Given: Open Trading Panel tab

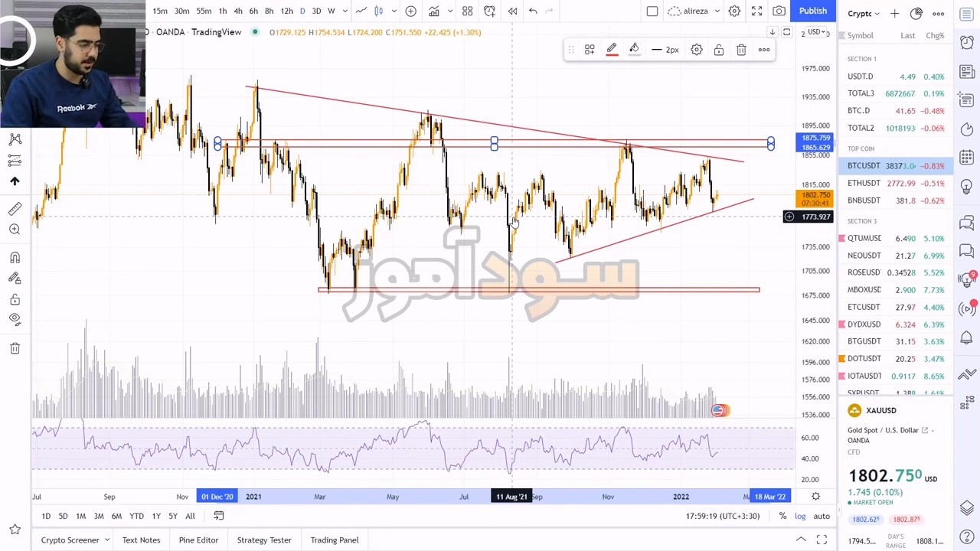Looking at the screenshot, I should coord(335,540).
